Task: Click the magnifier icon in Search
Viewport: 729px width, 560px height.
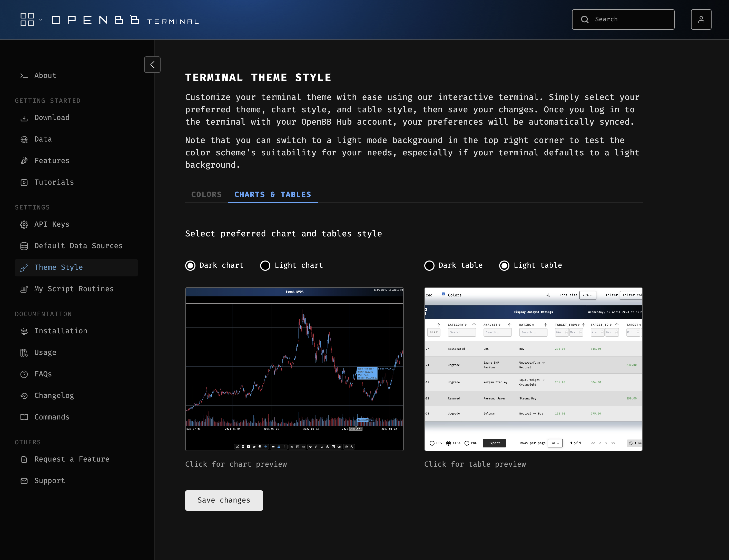Action: coord(585,19)
